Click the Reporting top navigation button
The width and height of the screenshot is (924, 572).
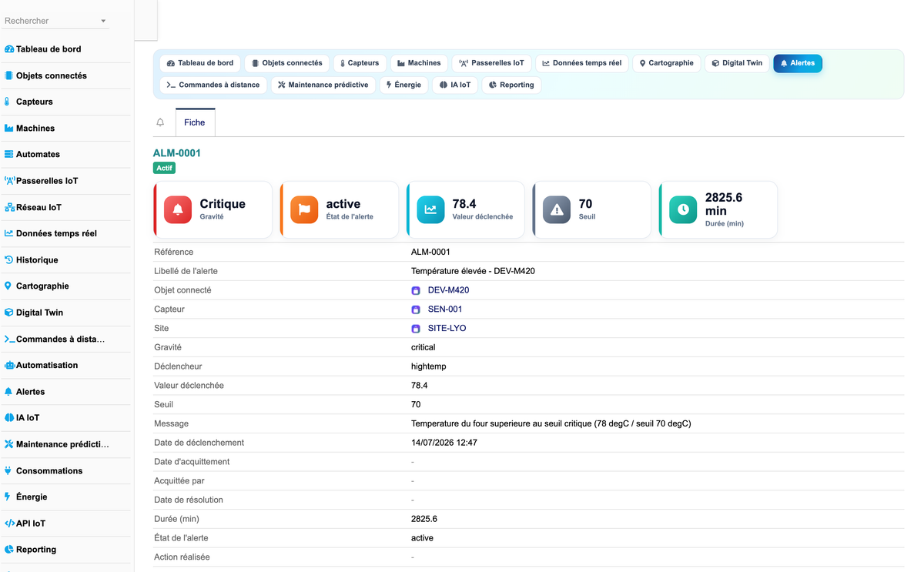511,85
